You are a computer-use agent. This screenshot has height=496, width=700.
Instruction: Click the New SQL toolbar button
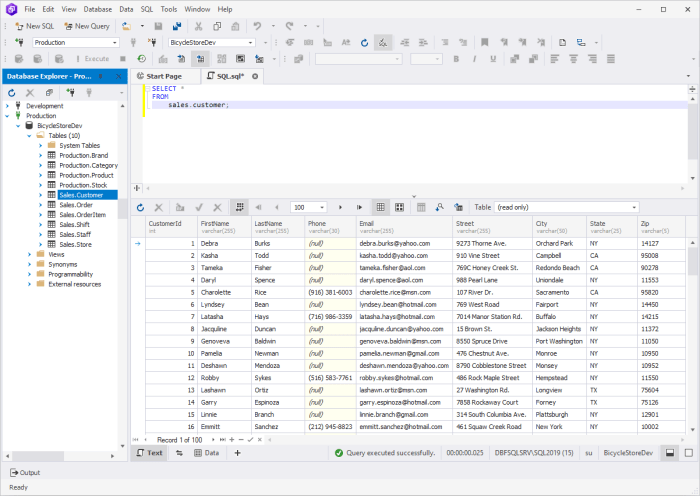[x=34, y=26]
